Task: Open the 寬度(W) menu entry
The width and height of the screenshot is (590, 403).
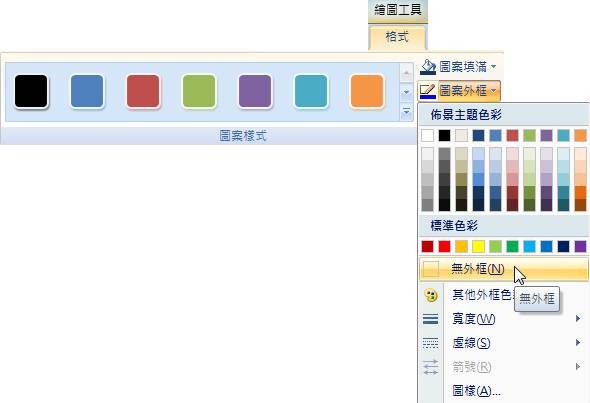Action: coord(503,319)
